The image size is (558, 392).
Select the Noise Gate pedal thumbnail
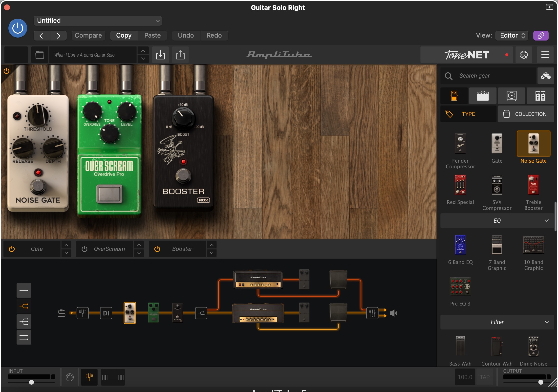point(534,144)
